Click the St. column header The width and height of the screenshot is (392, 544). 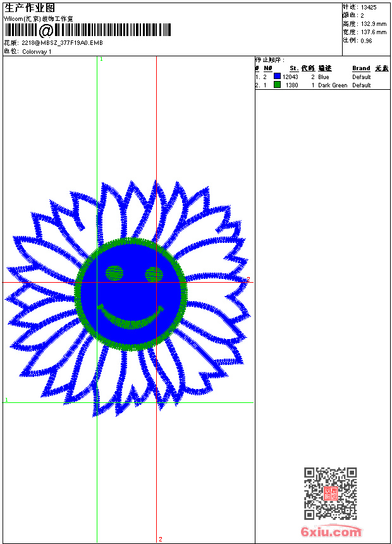[x=293, y=68]
